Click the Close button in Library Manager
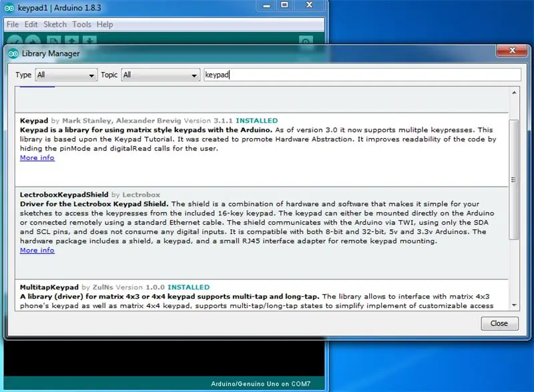This screenshot has height=392, width=534. 499,323
